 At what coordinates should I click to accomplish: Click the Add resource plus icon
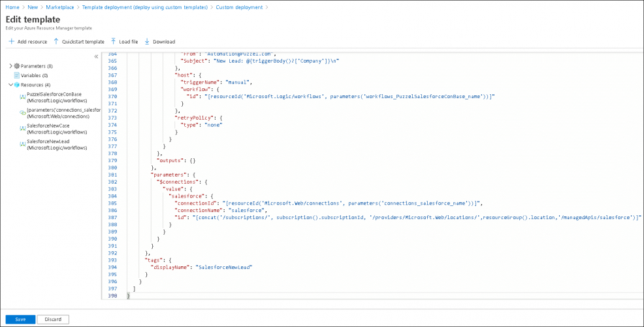(x=12, y=41)
